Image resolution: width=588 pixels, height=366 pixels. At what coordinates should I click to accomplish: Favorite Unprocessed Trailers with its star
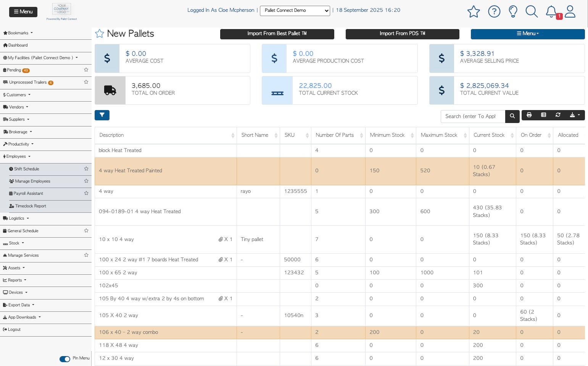click(x=86, y=82)
